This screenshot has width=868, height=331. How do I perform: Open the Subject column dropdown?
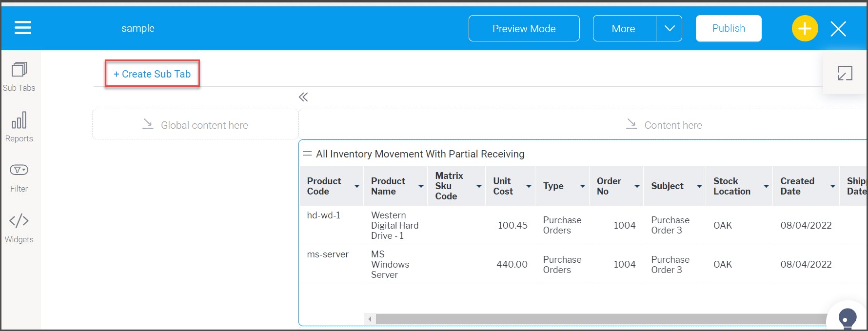pos(699,186)
